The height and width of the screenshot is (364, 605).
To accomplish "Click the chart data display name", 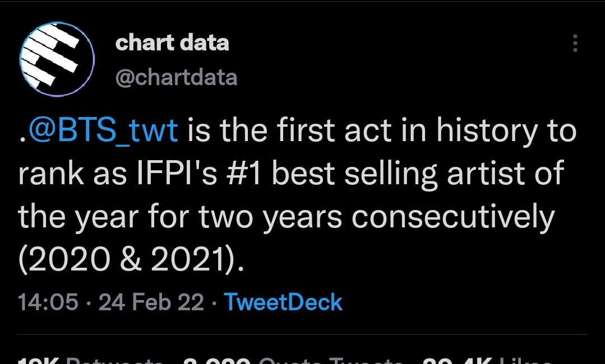I will [172, 43].
